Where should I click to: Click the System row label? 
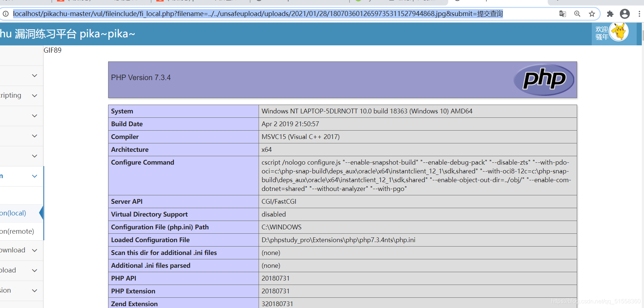tap(122, 111)
